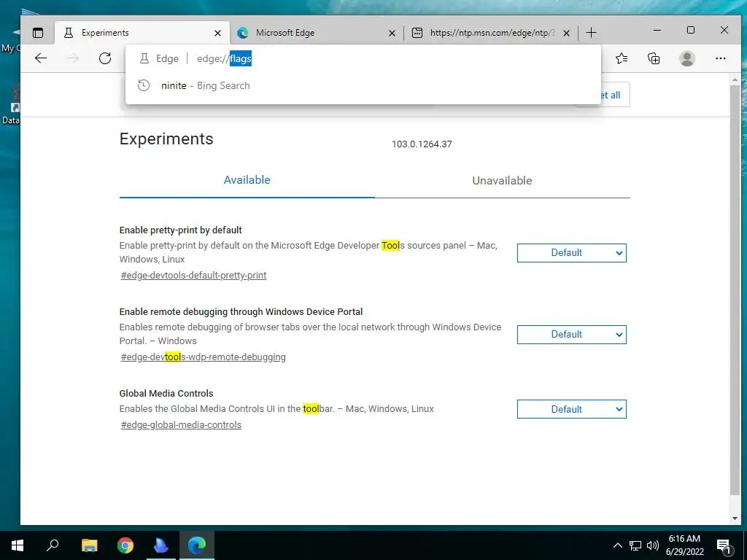The width and height of the screenshot is (747, 560).
Task: Open the blue sail app in taskbar
Action: click(x=161, y=545)
